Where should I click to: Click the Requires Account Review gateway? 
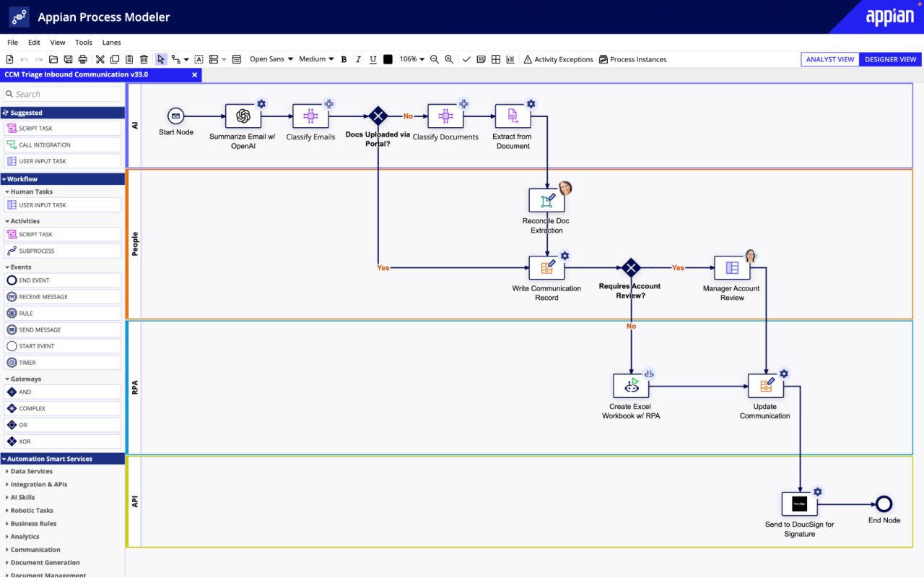(631, 267)
